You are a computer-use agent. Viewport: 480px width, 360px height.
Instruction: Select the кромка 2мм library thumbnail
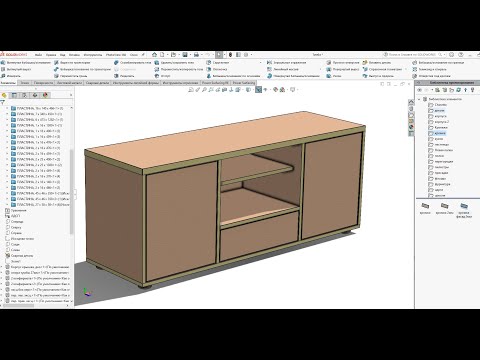click(x=444, y=208)
